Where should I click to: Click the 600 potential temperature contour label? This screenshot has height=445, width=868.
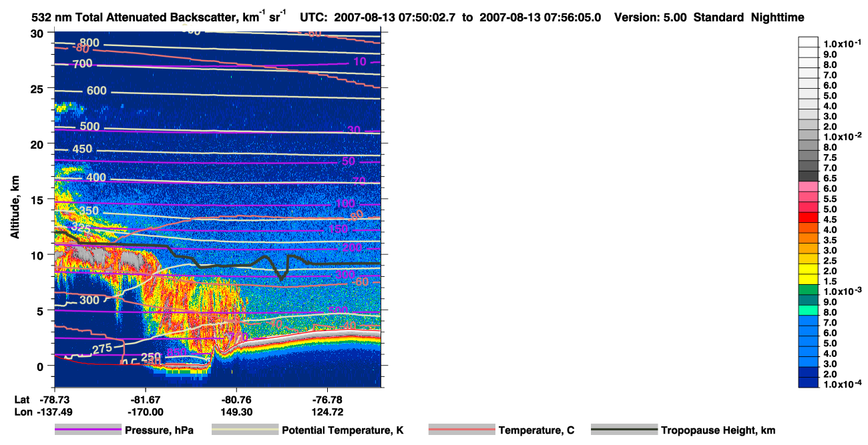click(x=97, y=91)
